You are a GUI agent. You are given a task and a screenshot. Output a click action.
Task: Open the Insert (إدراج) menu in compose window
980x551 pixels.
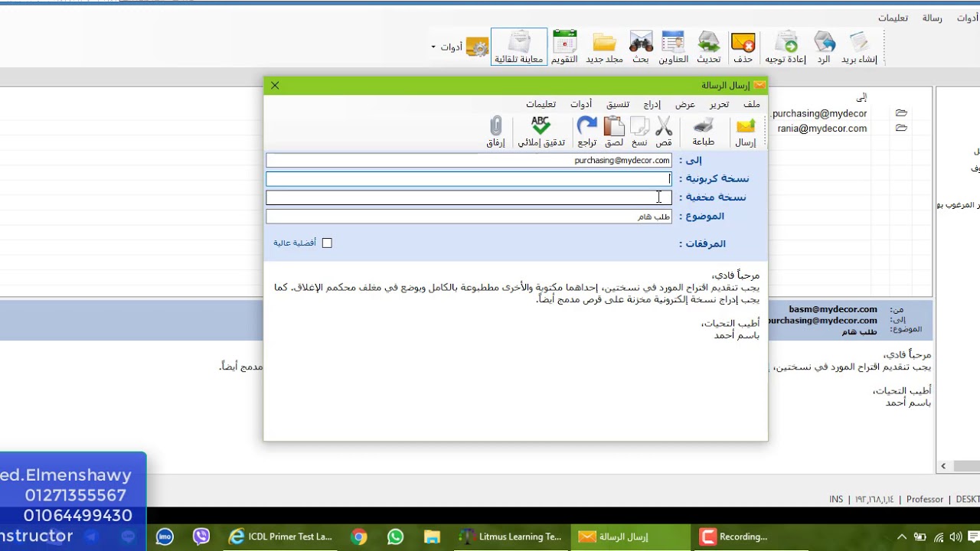pos(652,104)
